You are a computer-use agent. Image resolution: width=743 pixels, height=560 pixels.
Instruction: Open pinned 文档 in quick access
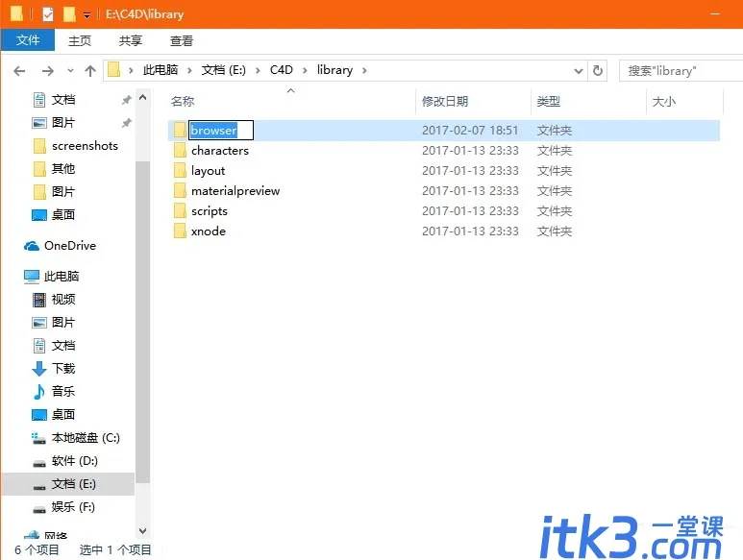63,100
